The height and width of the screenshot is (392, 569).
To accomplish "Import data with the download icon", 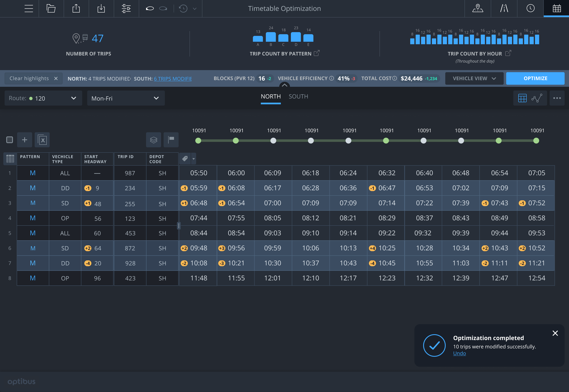I will 101,9.
